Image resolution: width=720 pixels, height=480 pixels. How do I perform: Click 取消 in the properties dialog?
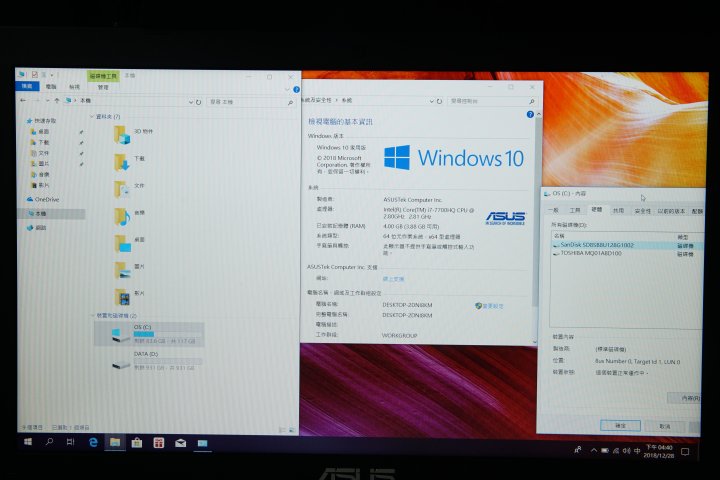(x=665, y=426)
